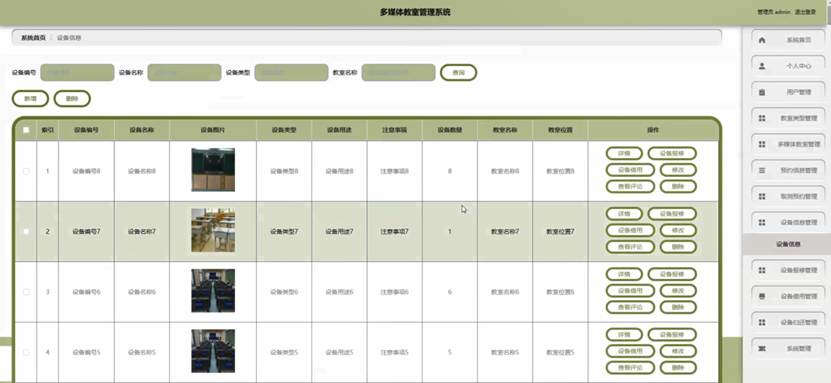Click 查看评论 button in row 设备编号7

[630, 247]
